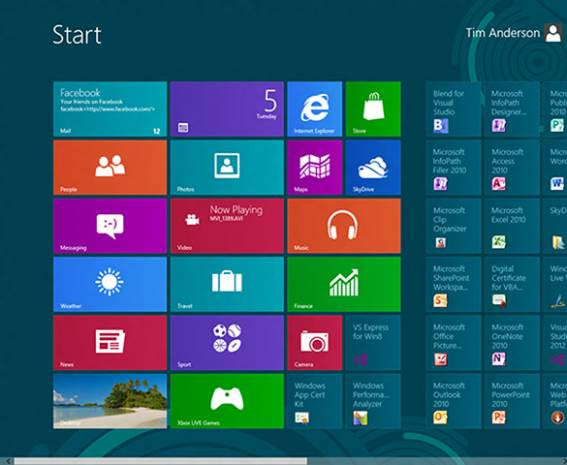Launch Microsoft Publisher 2010 tile
Viewport: 567px width, 465px height.
tap(555, 109)
